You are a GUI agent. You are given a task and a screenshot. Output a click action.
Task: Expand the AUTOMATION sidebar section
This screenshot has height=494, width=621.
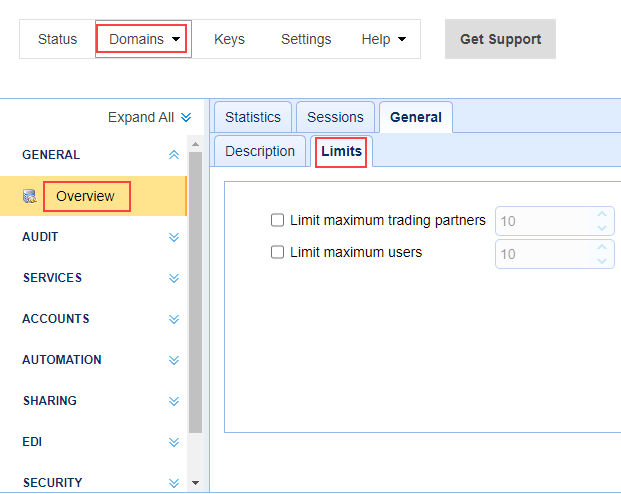[x=174, y=360]
